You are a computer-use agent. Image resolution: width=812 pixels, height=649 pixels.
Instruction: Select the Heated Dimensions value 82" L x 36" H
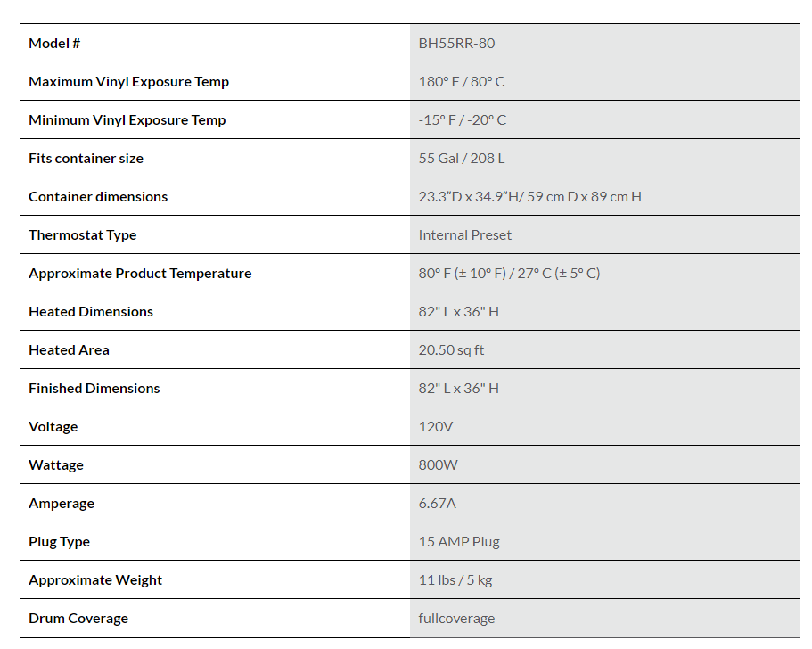tap(459, 311)
